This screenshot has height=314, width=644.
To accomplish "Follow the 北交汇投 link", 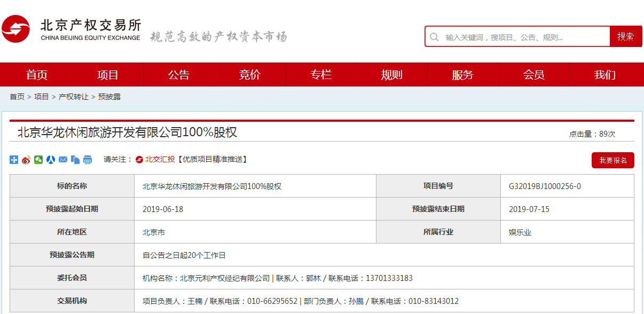I will [x=160, y=160].
